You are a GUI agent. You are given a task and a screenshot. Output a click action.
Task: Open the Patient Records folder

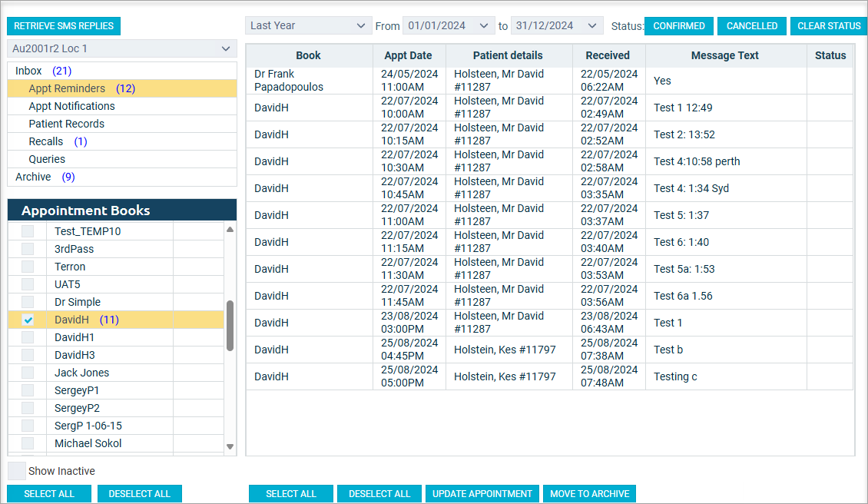(122, 124)
